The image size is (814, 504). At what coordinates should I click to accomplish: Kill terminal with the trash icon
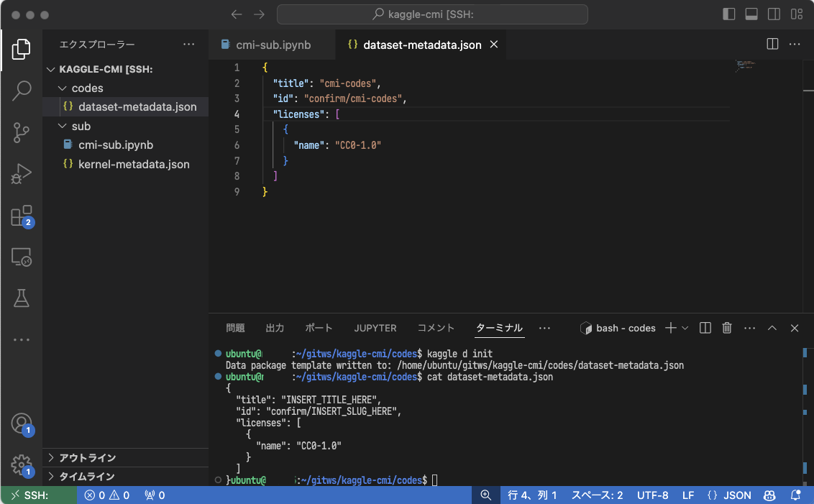tap(727, 328)
